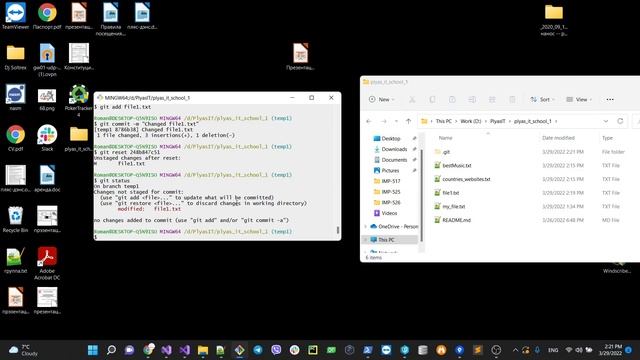
Task: Open the CV.pdf desktop icon
Action: (15, 138)
